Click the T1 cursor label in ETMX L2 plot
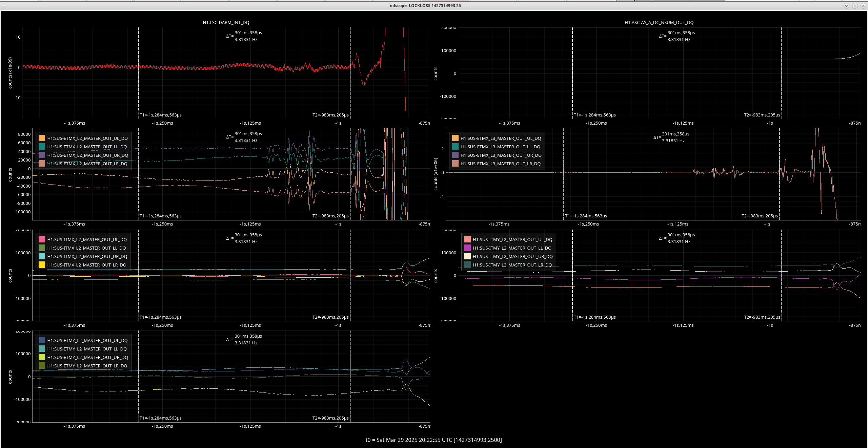 point(161,216)
